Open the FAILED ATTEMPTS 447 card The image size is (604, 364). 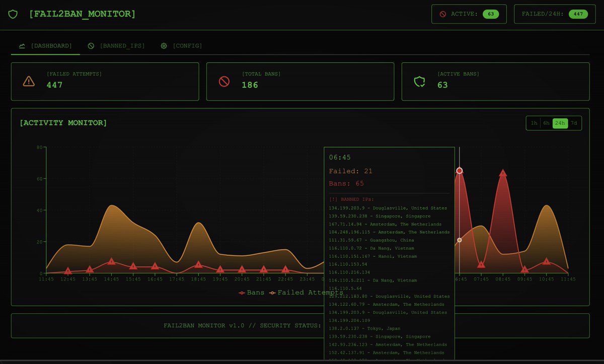(105, 82)
